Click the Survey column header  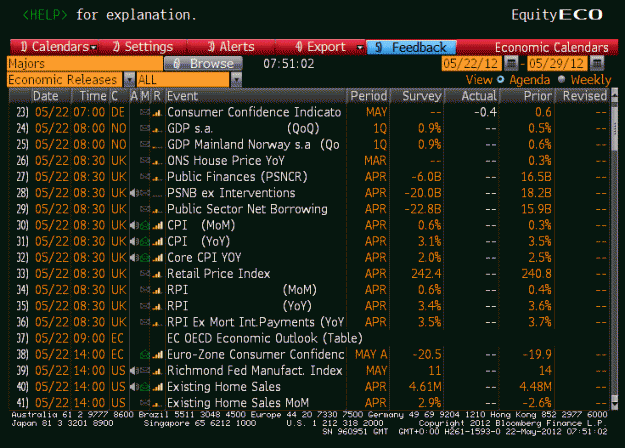point(417,96)
